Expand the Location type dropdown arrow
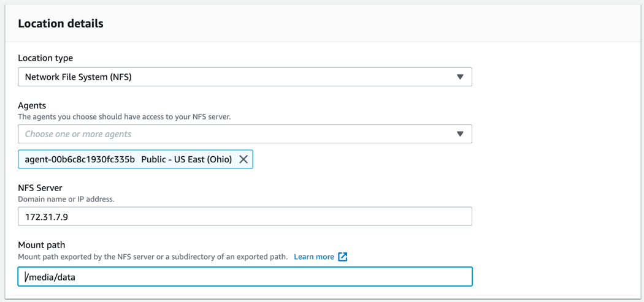Screen dimensions: 644x302 point(460,77)
